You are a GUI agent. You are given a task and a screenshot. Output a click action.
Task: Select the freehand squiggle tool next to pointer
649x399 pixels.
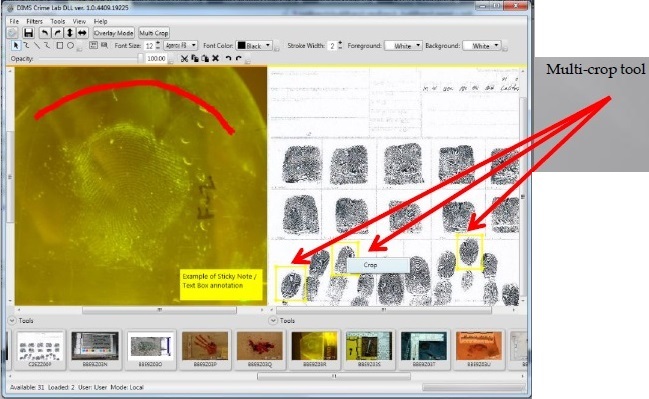click(26, 46)
